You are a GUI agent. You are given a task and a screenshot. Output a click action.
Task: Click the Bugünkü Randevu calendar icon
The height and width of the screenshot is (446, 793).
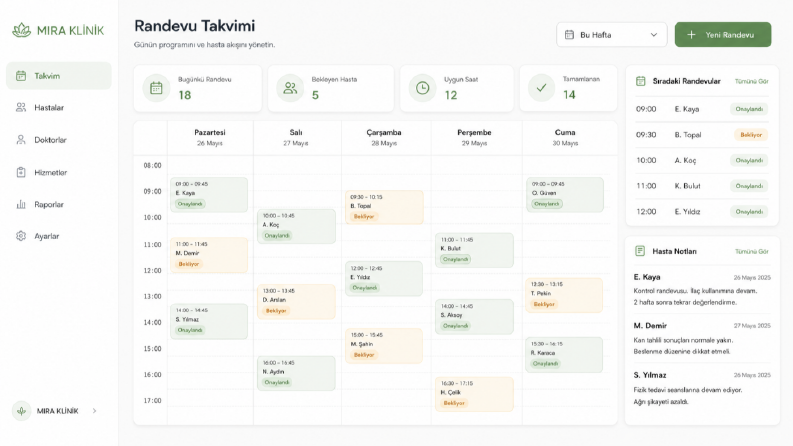click(156, 88)
